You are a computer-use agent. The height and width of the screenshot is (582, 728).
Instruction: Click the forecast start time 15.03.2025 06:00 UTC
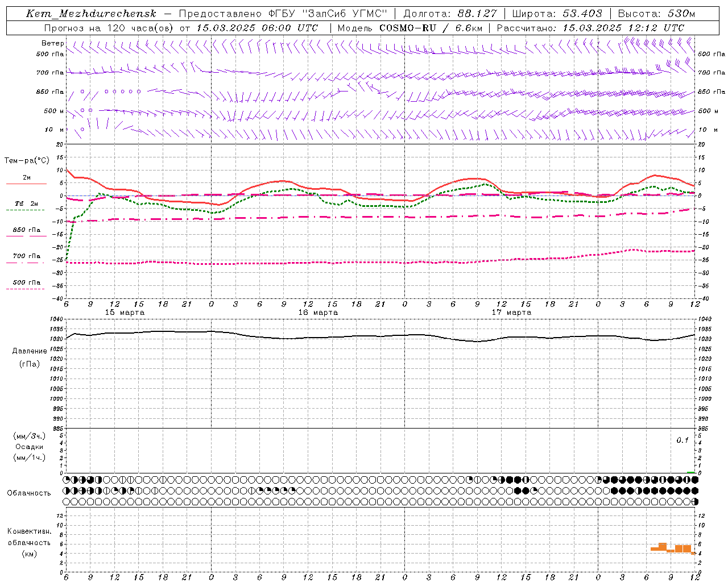(257, 28)
